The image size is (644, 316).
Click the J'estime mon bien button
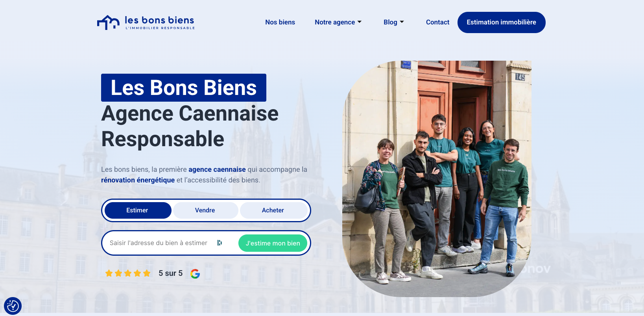[273, 243]
